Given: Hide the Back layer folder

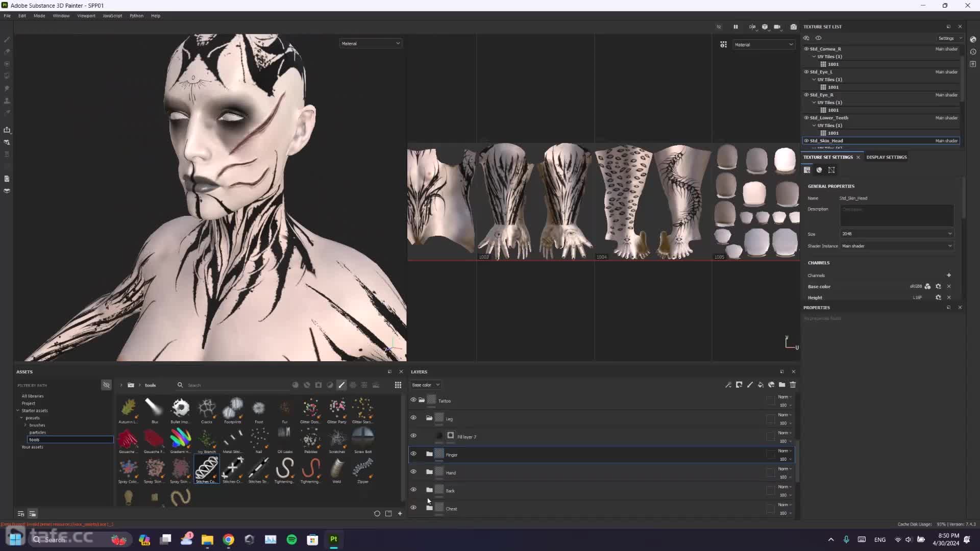Looking at the screenshot, I should pos(413,490).
